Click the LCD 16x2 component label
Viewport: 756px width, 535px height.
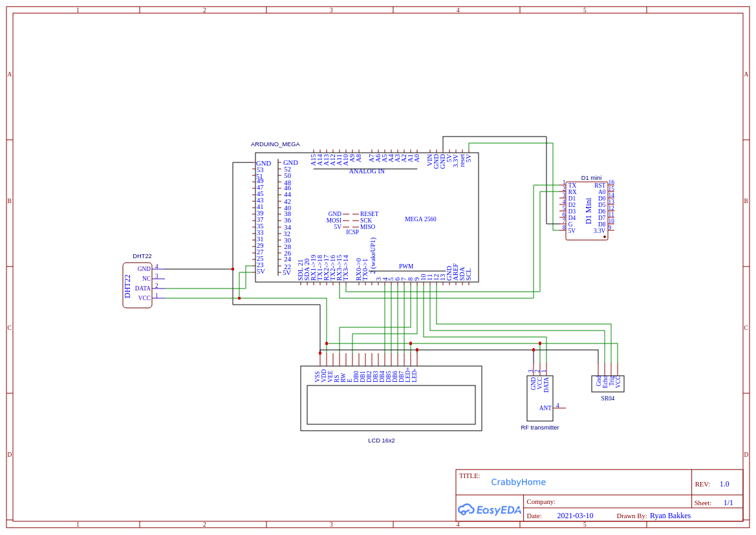(382, 441)
